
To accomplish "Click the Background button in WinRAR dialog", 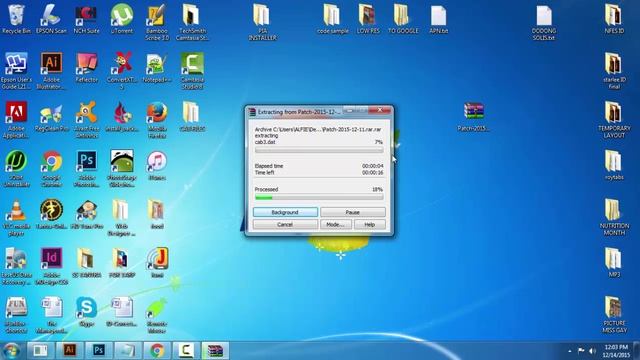I will (285, 212).
